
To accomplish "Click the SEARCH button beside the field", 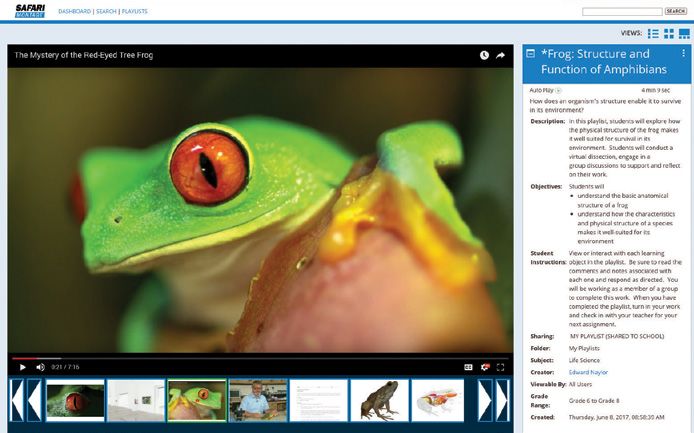I will click(675, 11).
